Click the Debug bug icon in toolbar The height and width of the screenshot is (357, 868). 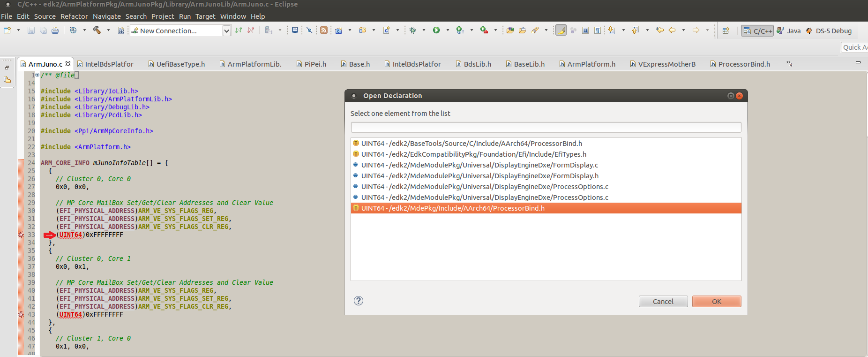click(413, 30)
